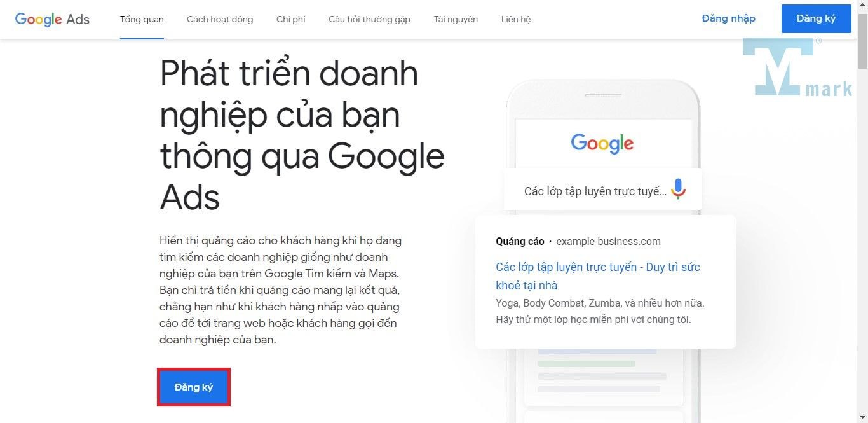Click the example-business.com URL
Image resolution: width=868 pixels, height=423 pixels.
tap(608, 242)
